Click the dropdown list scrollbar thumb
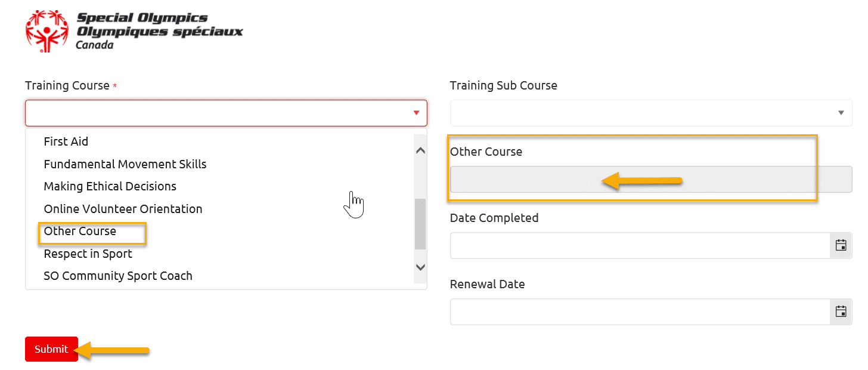Viewport: 868px width, 370px height. (x=420, y=224)
